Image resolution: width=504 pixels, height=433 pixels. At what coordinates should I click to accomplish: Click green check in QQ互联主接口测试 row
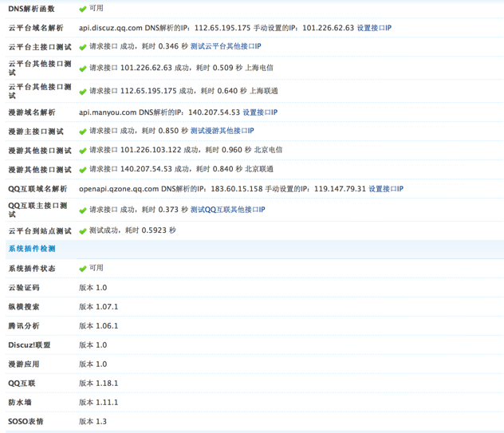[x=83, y=211]
